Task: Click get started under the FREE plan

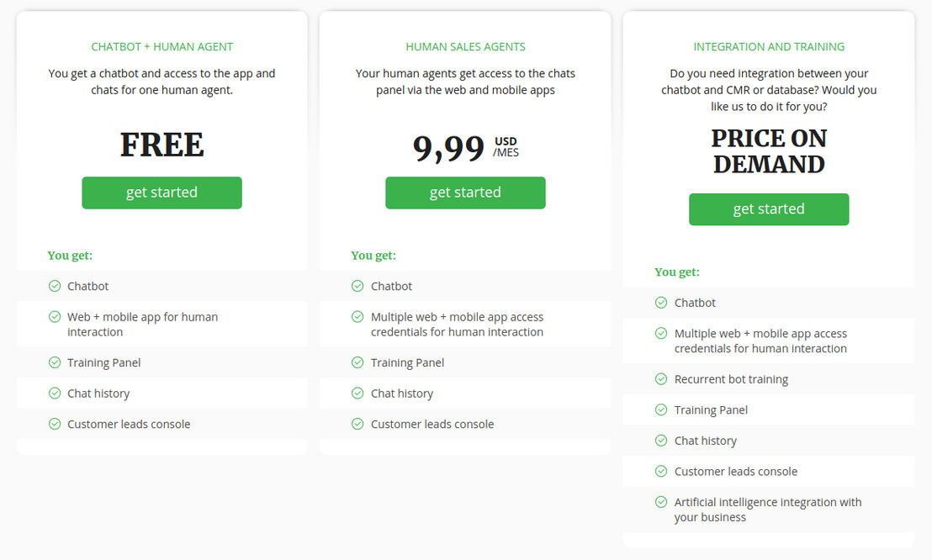Action: coord(162,193)
